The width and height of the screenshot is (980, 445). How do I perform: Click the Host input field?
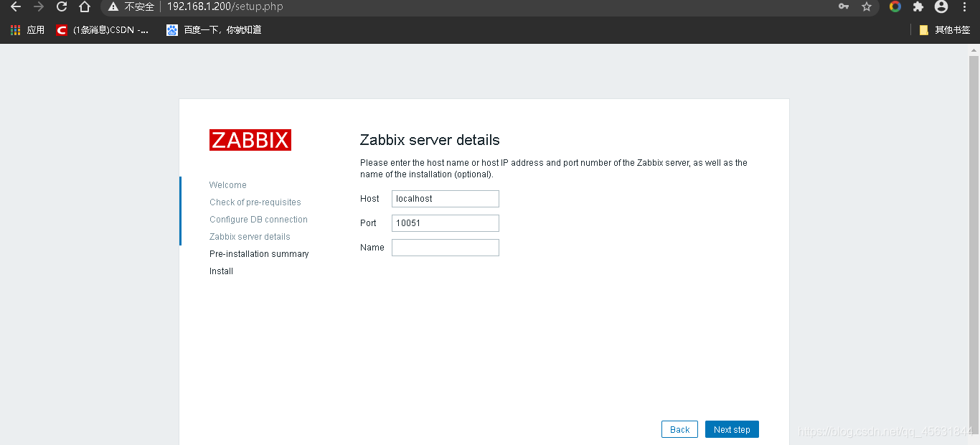pos(446,199)
